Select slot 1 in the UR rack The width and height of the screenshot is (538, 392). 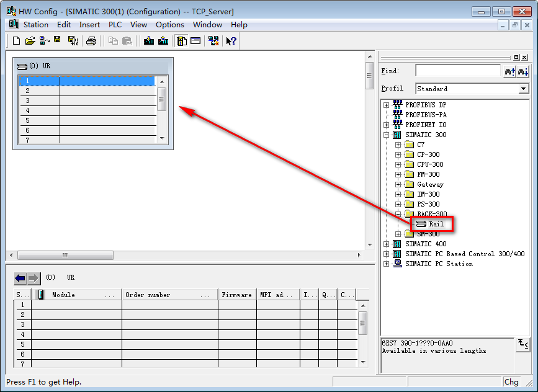(87, 81)
